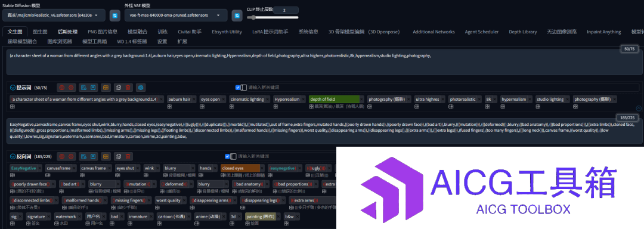Open the Stable Diffusion model dropdown
Screen dimensions: 644x229
click(54, 15)
